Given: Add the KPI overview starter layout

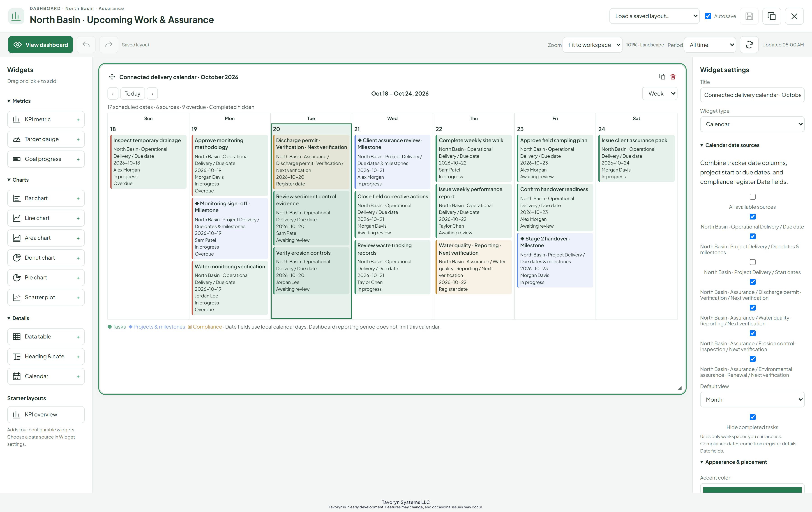Looking at the screenshot, I should (46, 414).
